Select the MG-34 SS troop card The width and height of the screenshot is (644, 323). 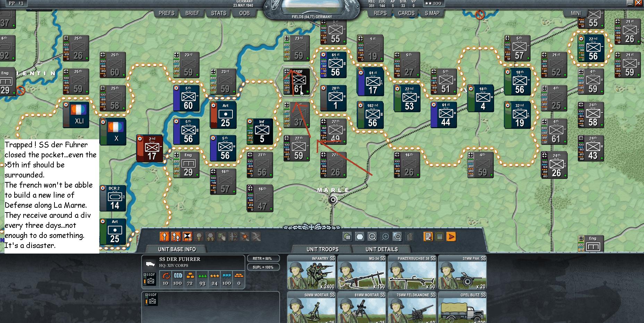point(362,272)
